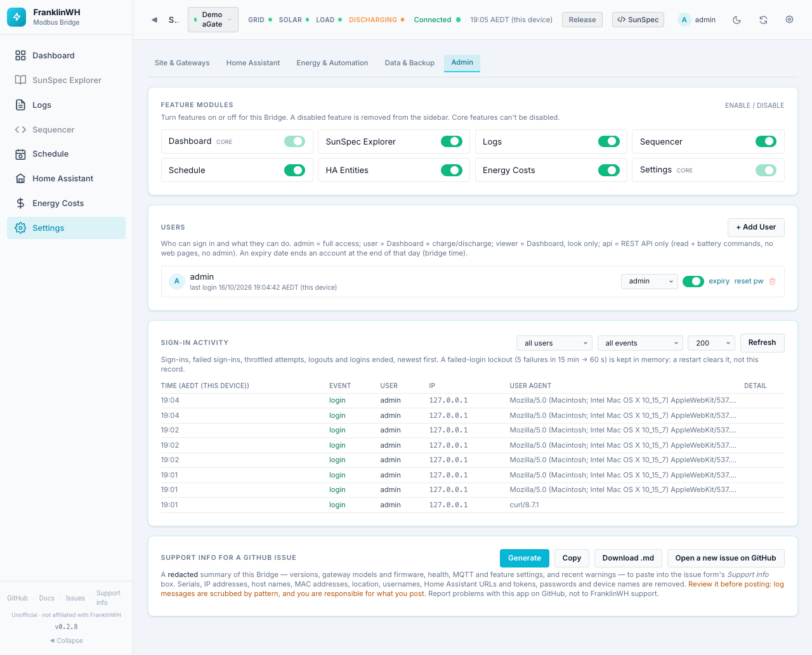Image resolution: width=812 pixels, height=655 pixels.
Task: Open the Home Assistant settings tab
Action: tap(253, 63)
